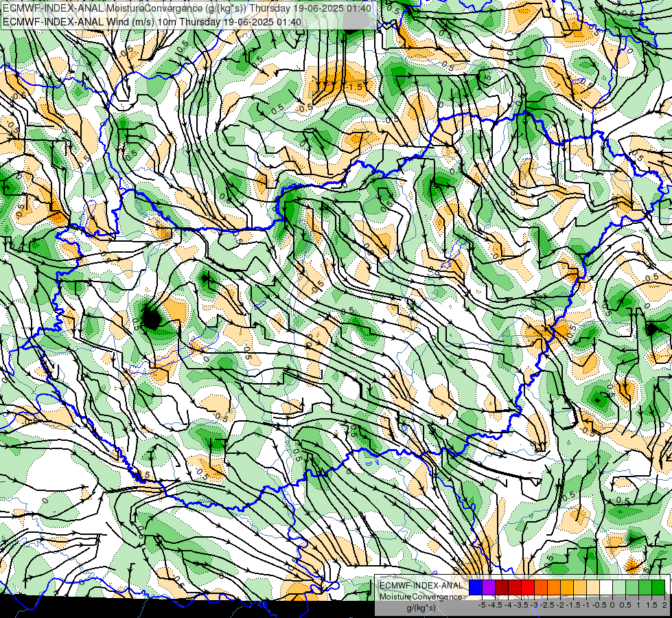
Task: Click the bright red swatch between -3.5 and -3
Action: [528, 587]
